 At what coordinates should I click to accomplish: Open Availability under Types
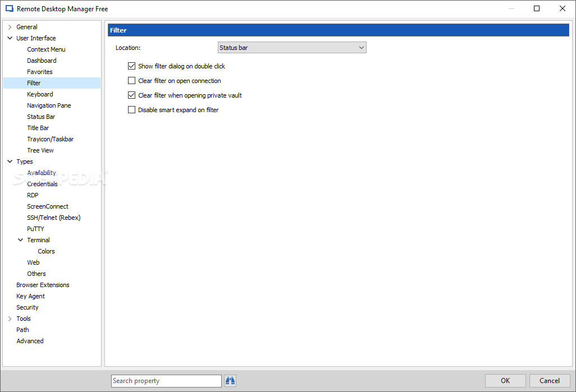42,173
